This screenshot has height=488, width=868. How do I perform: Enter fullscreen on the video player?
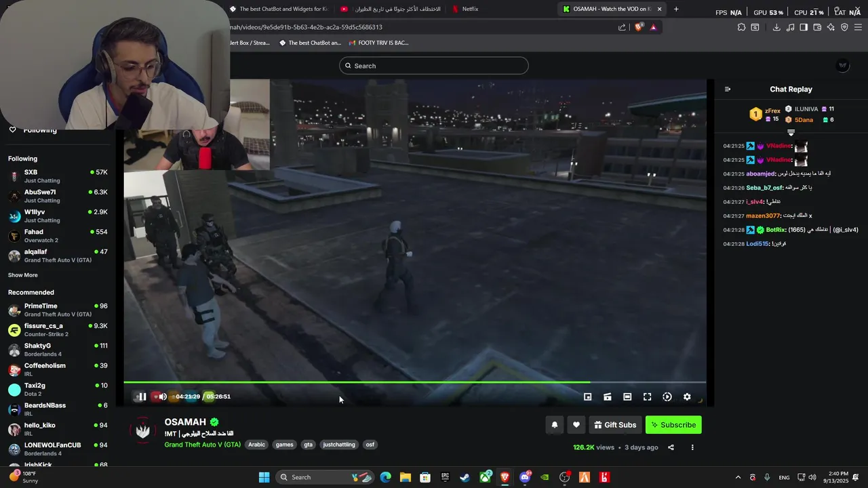coord(647,397)
